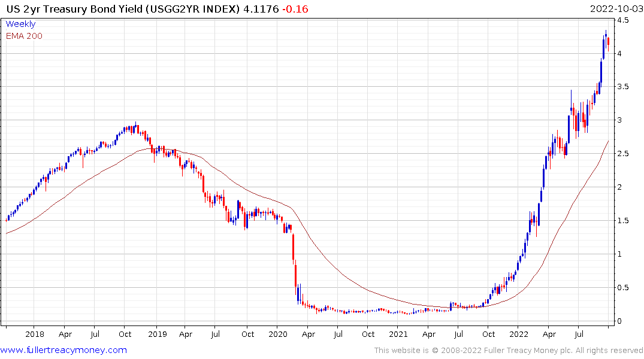Click the '0.5' y-axis label
Image resolution: width=644 pixels, height=359 pixels.
click(622, 288)
